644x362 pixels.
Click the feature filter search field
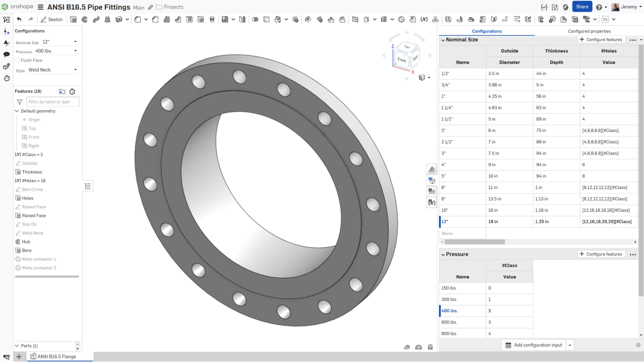pos(53,102)
